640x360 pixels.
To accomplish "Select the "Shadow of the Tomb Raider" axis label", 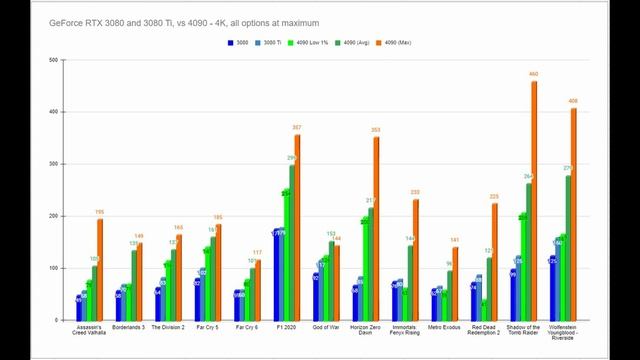I will click(x=523, y=330).
